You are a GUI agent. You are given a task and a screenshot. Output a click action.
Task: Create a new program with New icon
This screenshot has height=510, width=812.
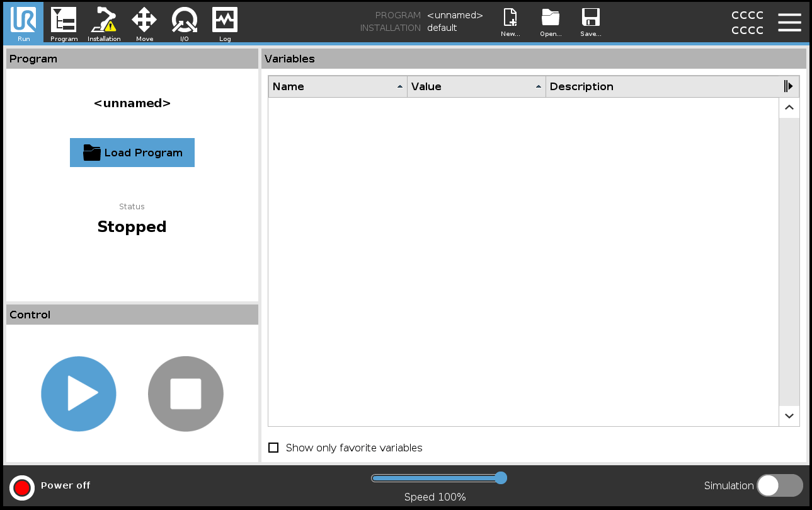point(510,23)
